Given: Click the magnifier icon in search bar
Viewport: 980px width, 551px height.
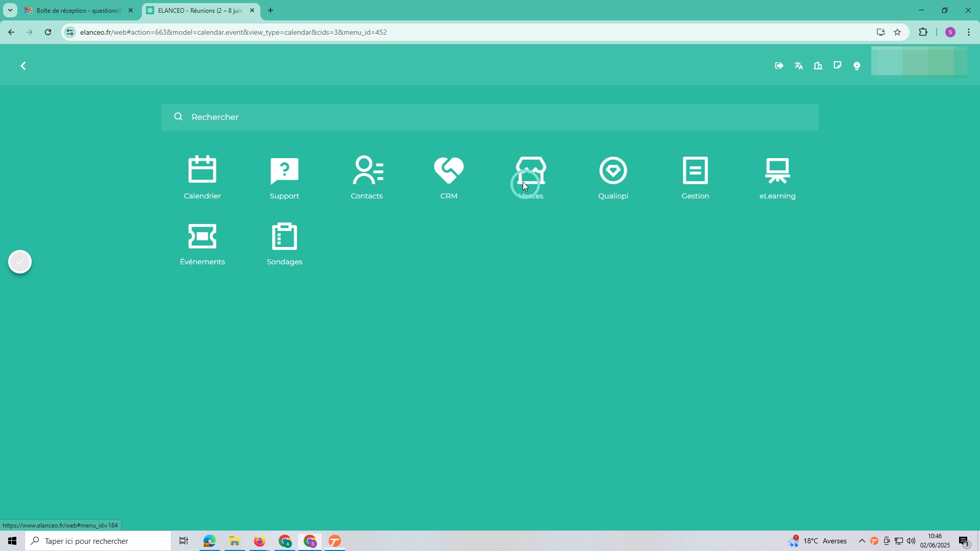Looking at the screenshot, I should [178, 117].
